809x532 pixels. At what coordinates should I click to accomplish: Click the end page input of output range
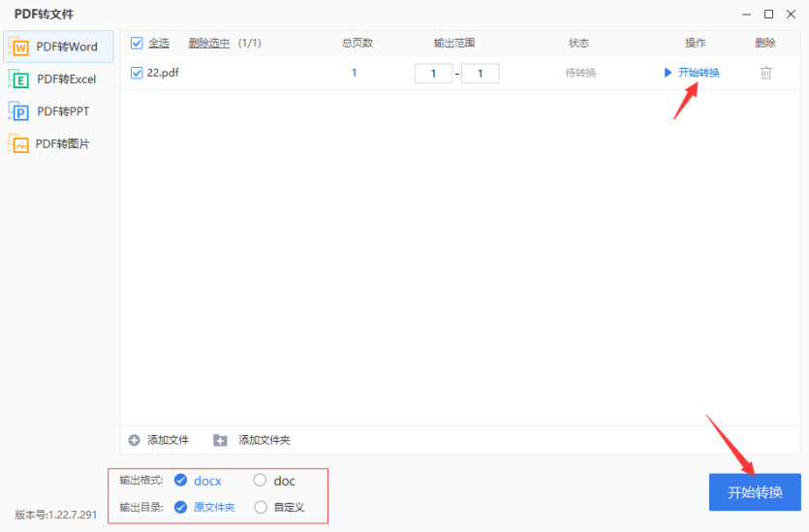pos(481,74)
